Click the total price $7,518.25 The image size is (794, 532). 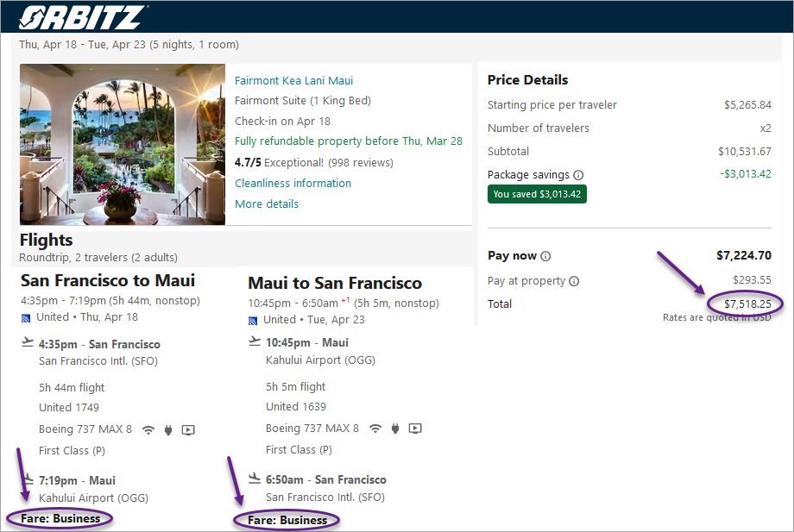[x=747, y=304]
